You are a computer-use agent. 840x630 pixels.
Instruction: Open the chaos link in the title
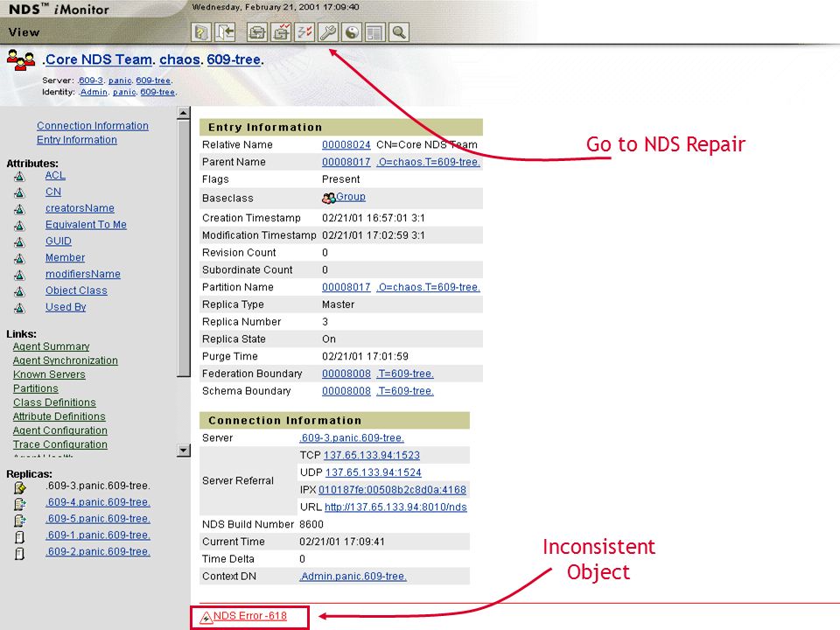click(x=180, y=59)
